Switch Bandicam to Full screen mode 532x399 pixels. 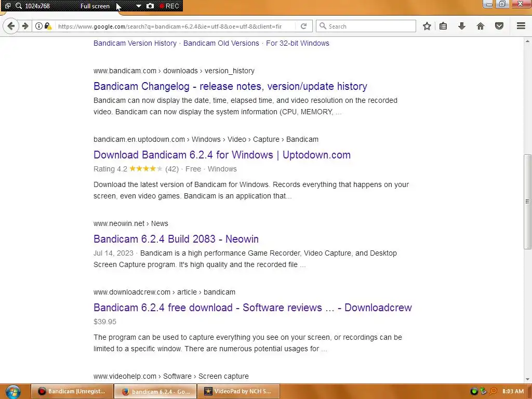95,6
